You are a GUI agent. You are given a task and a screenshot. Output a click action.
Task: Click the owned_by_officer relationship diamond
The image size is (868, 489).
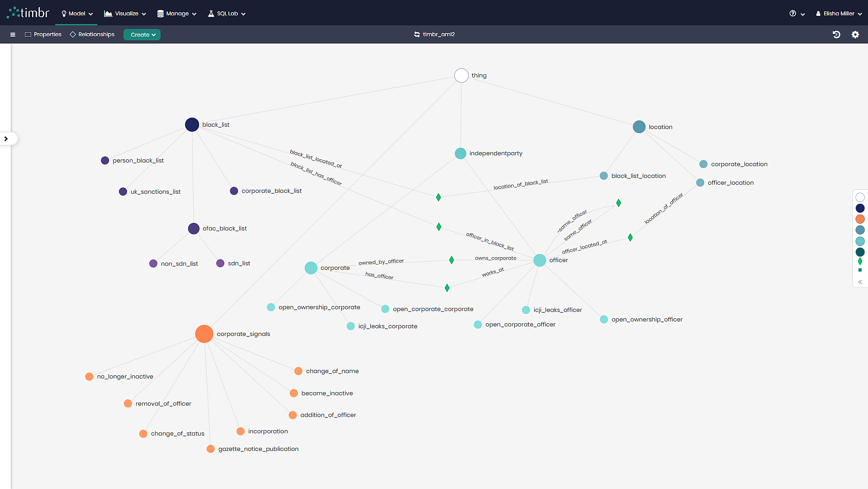[x=451, y=260]
